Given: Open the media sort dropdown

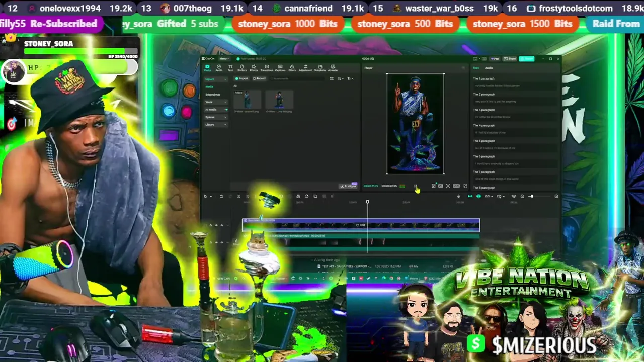Looking at the screenshot, I should tap(341, 79).
